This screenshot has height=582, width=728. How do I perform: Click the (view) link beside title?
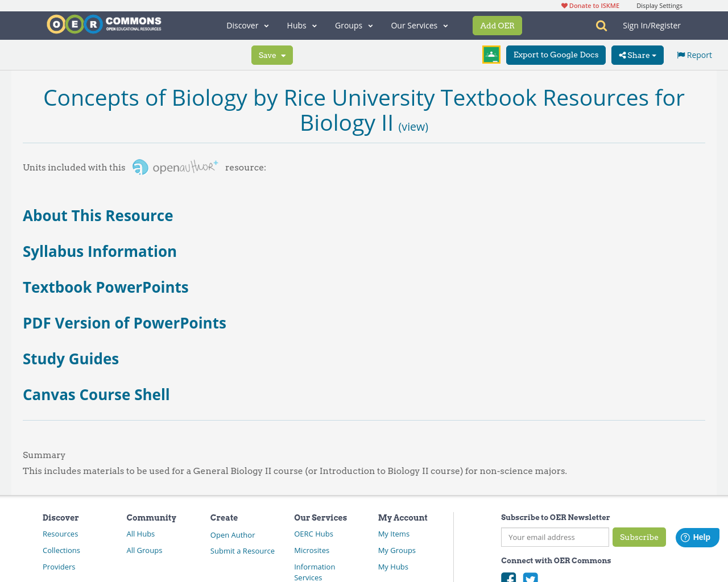click(x=413, y=127)
